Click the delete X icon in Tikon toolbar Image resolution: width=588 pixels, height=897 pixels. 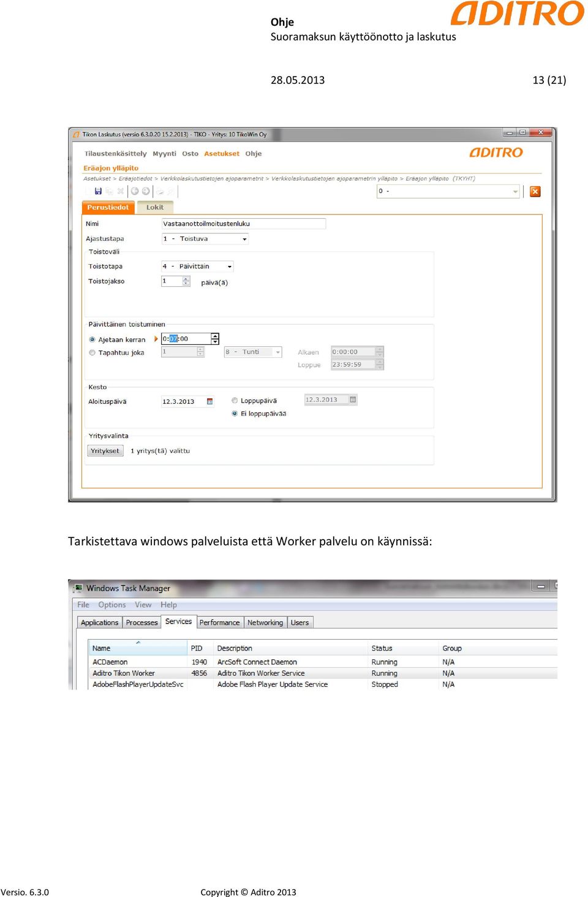pyautogui.click(x=120, y=191)
